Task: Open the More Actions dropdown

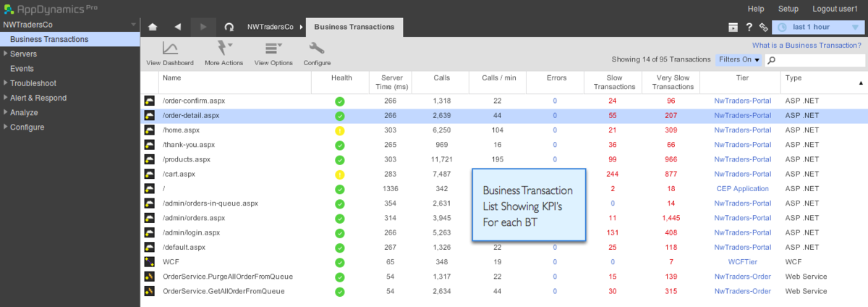Action: 224,54
